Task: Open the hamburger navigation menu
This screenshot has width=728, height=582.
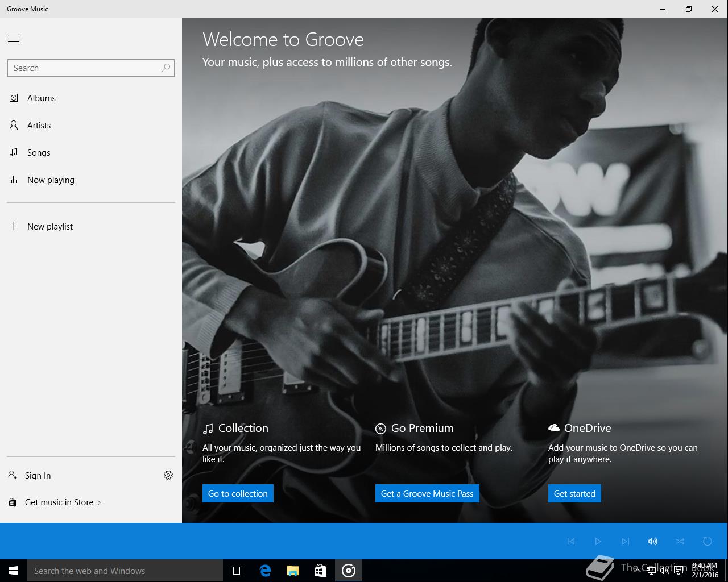Action: 14,39
